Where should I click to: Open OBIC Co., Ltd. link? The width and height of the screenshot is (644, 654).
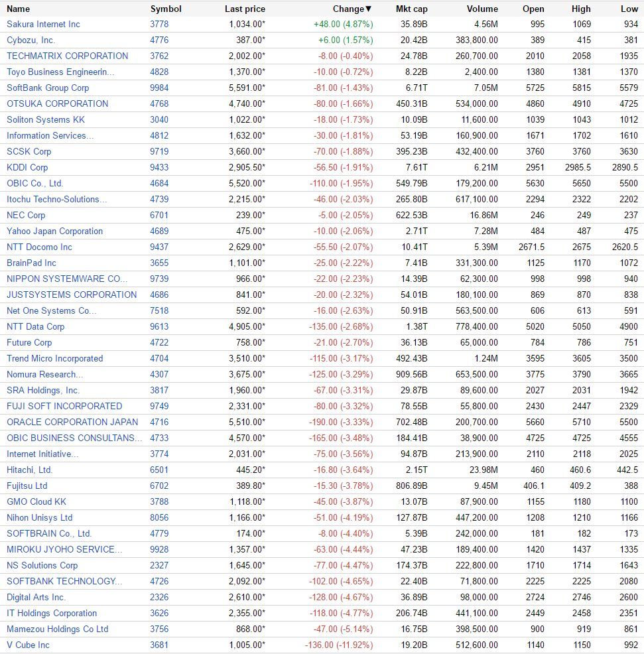(34, 183)
